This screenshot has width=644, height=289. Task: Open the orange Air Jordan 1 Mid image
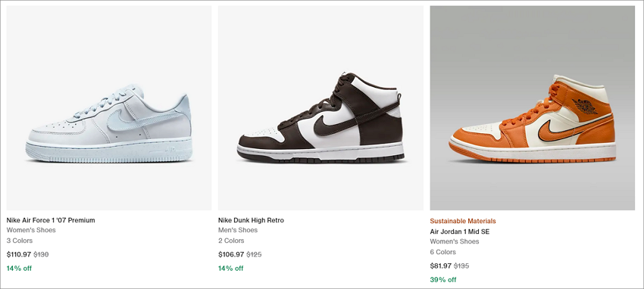pos(533,108)
